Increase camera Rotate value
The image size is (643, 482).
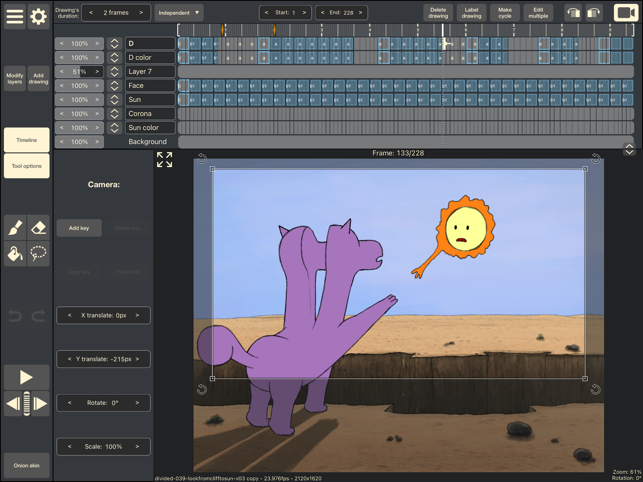pos(137,403)
